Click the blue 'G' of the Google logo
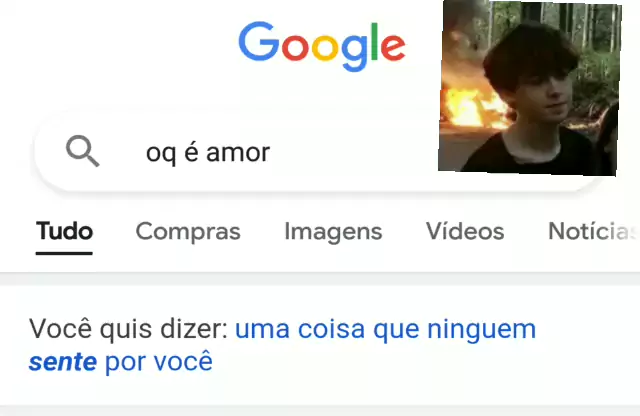 (x=259, y=41)
